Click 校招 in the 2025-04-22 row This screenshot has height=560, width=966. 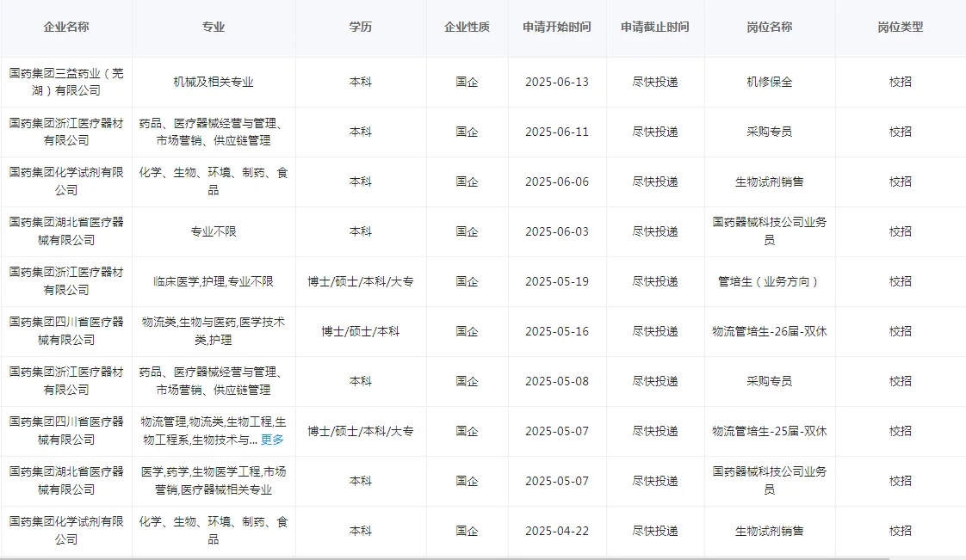[900, 531]
